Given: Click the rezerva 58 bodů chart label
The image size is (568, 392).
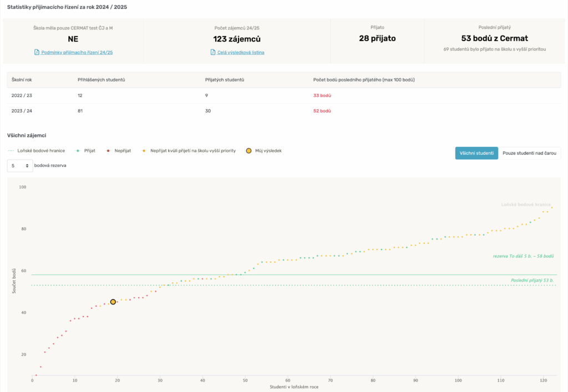Looking at the screenshot, I should point(523,256).
